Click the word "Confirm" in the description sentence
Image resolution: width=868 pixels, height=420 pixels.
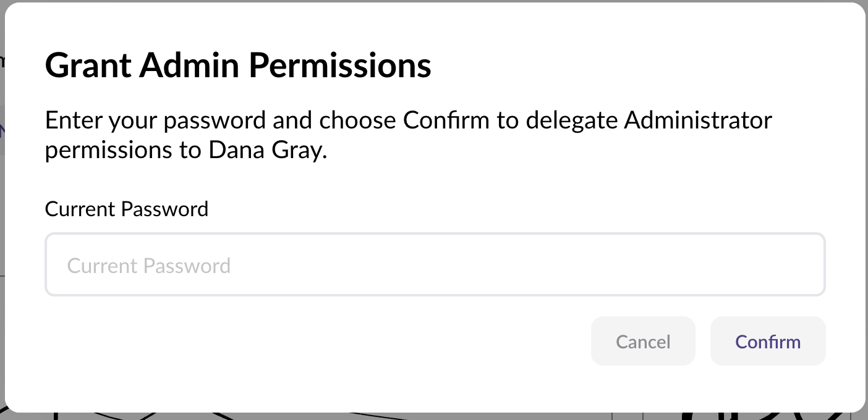click(446, 120)
